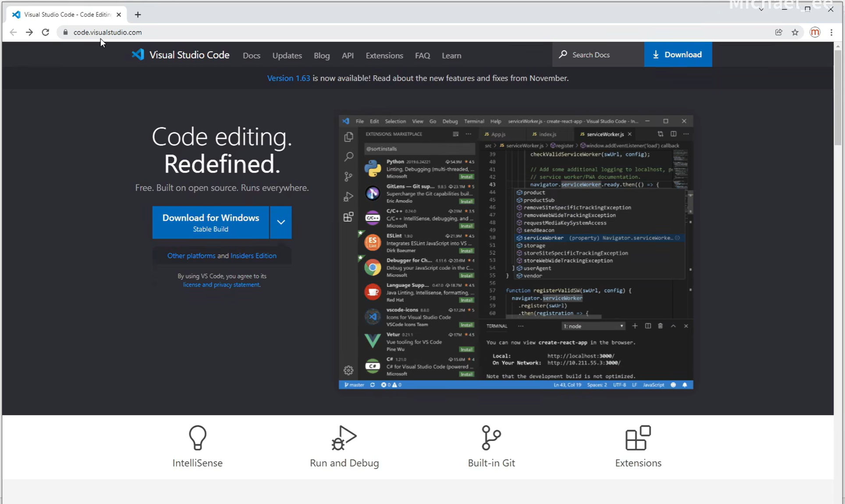Click the IntelliSense lightbulb icon
The width and height of the screenshot is (845, 504).
(x=197, y=437)
